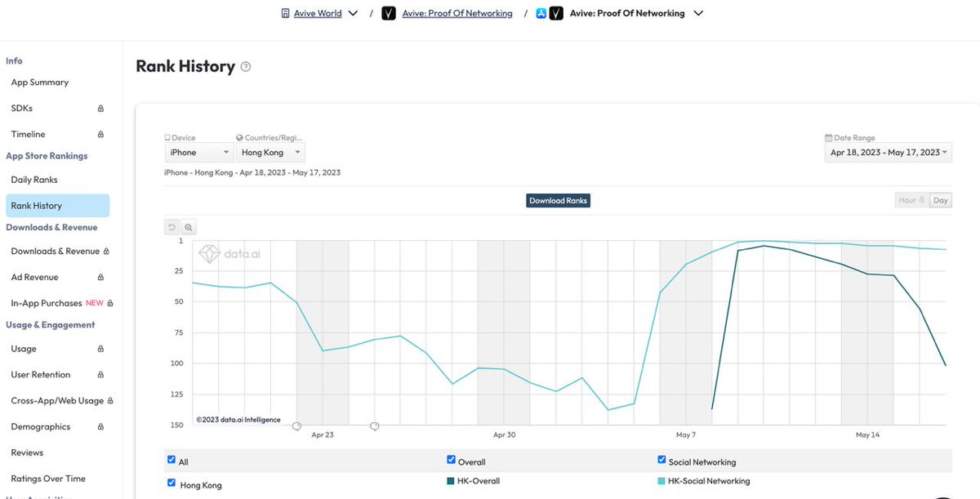Click the HK-Social Networking legend color swatch

(661, 481)
